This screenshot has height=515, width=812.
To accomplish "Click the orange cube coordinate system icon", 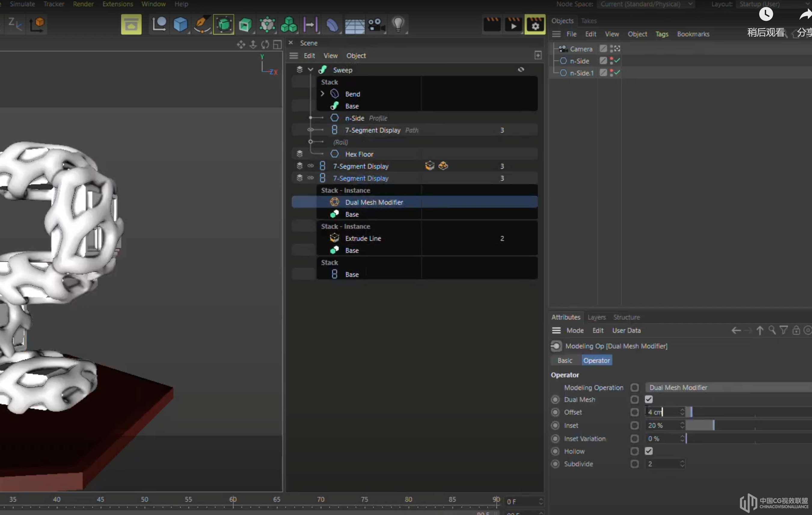I will point(37,24).
